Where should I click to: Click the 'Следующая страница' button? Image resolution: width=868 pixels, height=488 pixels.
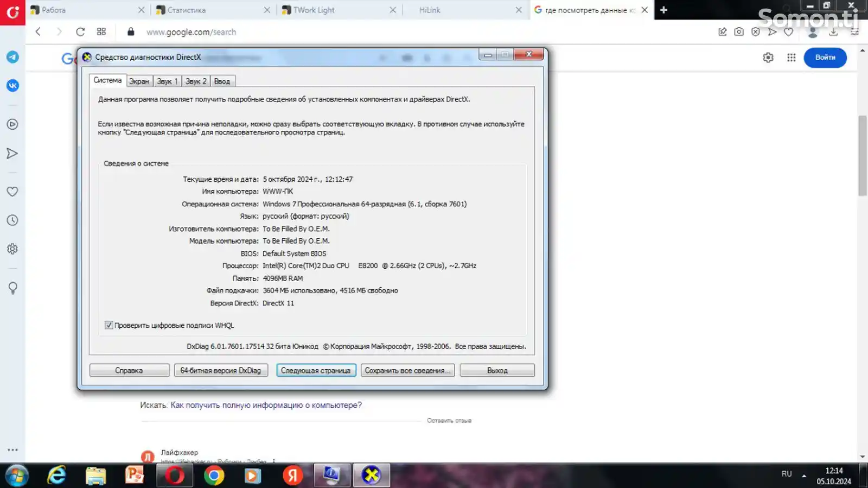tap(316, 370)
